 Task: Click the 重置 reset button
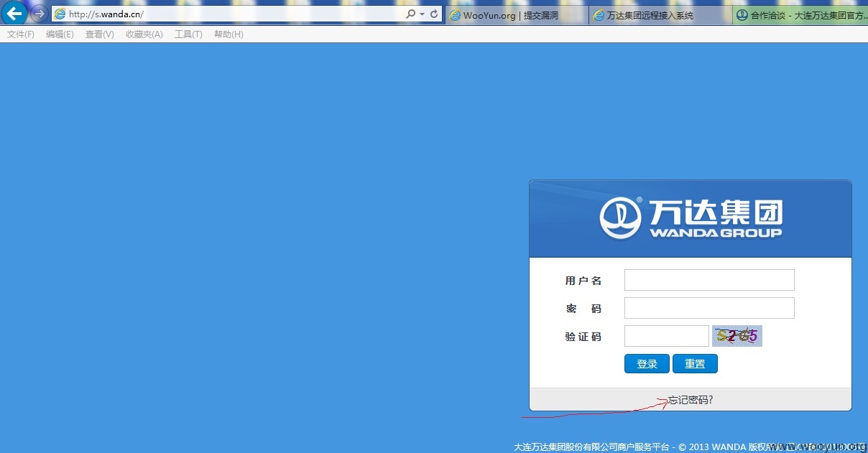695,364
